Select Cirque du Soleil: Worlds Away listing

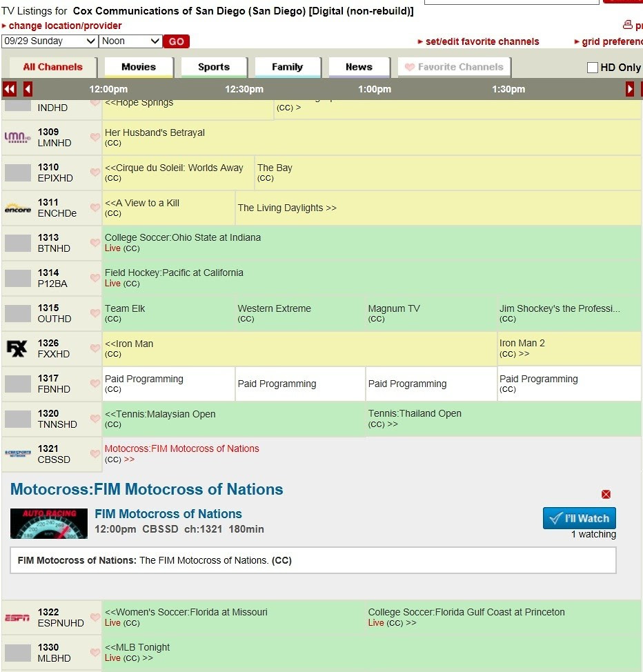pyautogui.click(x=174, y=168)
